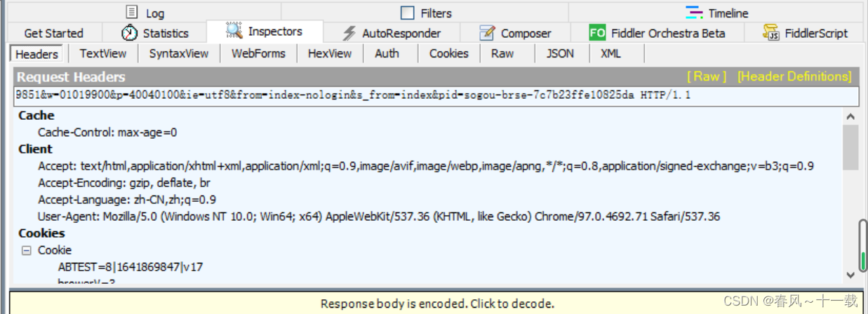Click the response body decode bar

point(437,303)
